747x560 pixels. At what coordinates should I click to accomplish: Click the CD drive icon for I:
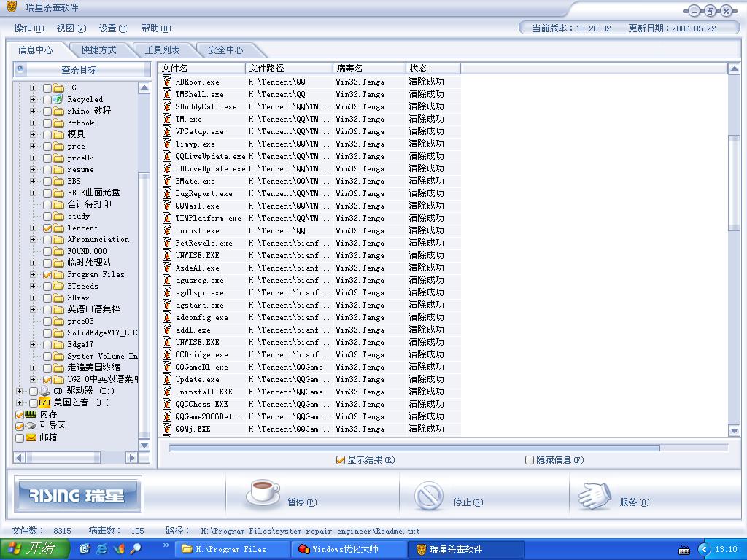(44, 391)
